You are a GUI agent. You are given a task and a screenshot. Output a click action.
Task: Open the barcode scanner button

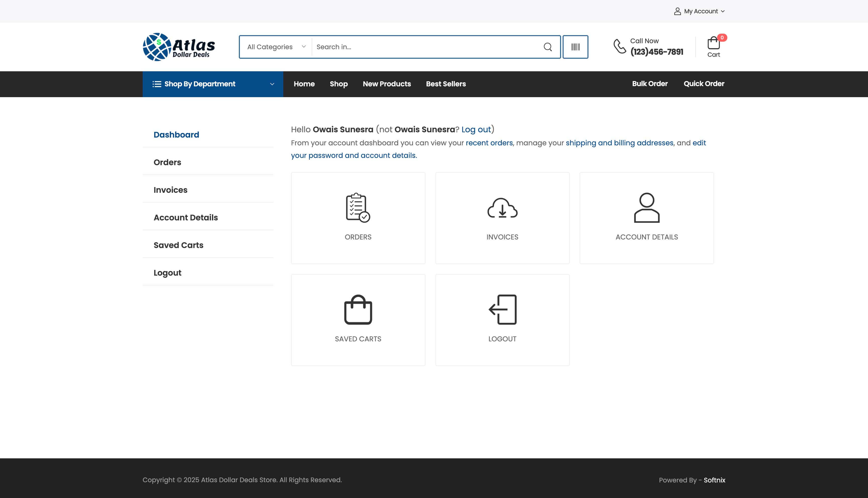coord(575,47)
